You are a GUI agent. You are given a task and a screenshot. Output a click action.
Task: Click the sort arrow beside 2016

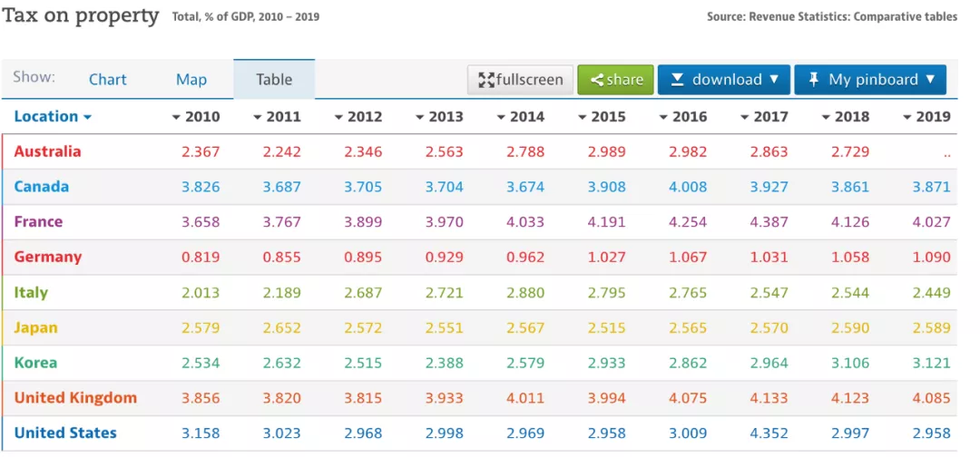664,117
